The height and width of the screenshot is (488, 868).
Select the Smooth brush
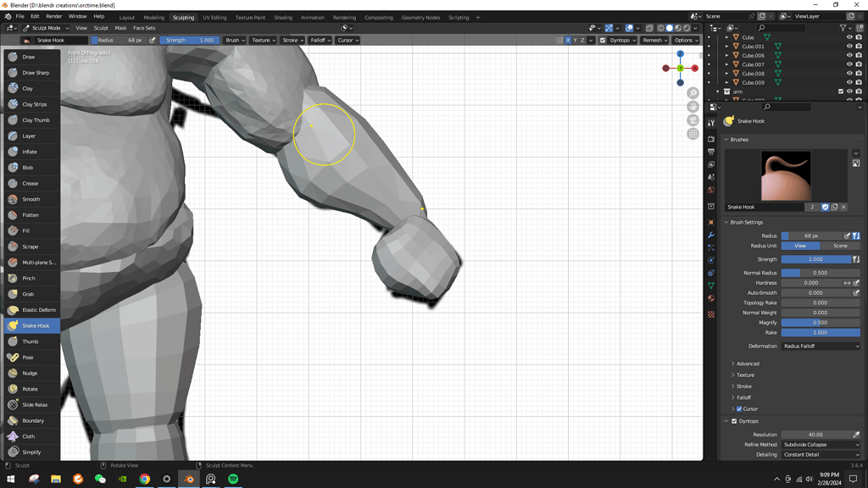point(31,199)
